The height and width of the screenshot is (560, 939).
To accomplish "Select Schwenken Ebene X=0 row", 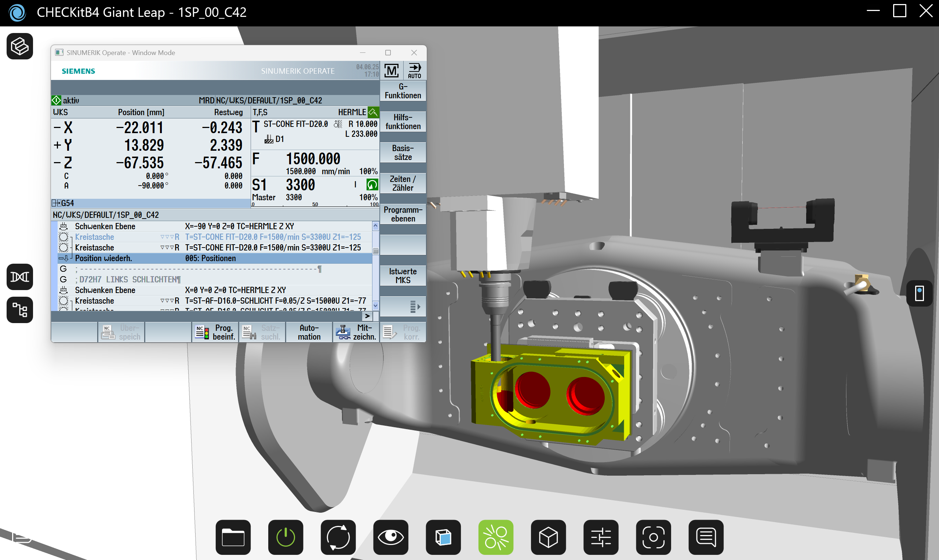I will click(214, 290).
